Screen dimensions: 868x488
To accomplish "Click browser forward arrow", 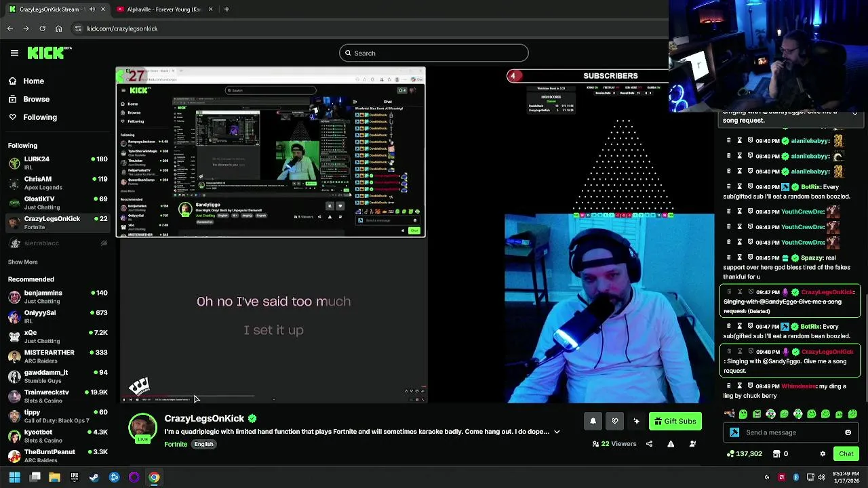I will pos(26,28).
